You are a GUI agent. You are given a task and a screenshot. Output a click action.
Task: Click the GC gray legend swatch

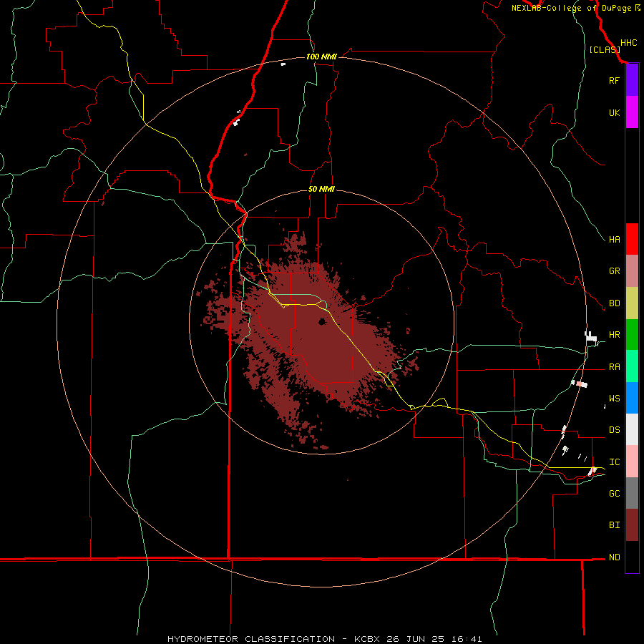pyautogui.click(x=632, y=493)
